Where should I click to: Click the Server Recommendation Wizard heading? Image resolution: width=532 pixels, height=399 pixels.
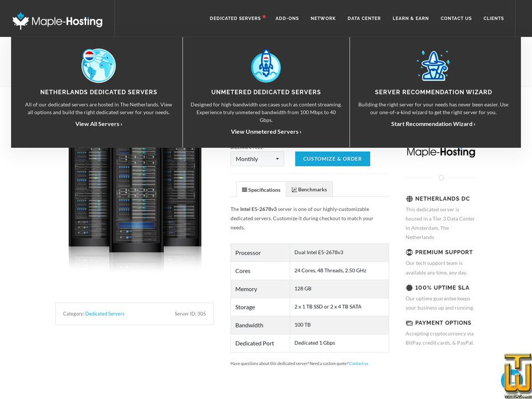[x=434, y=92]
